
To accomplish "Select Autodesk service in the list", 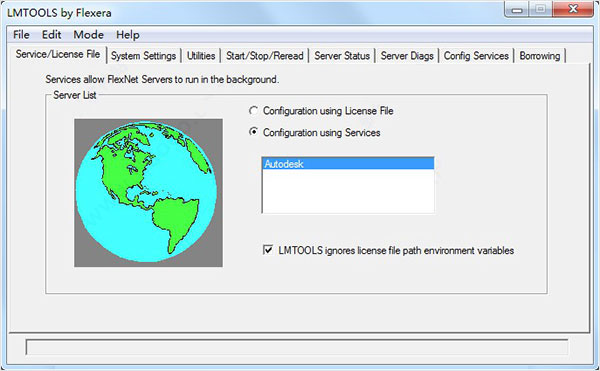I will (348, 164).
